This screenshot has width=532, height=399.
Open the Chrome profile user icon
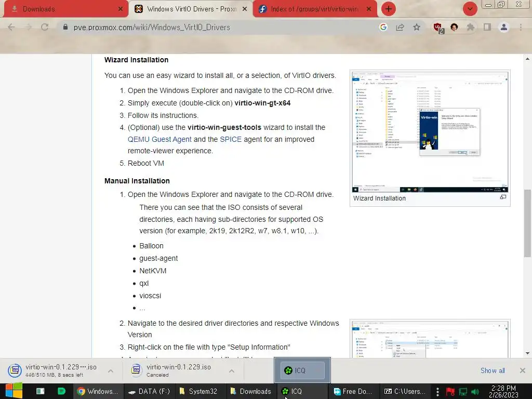pyautogui.click(x=504, y=27)
